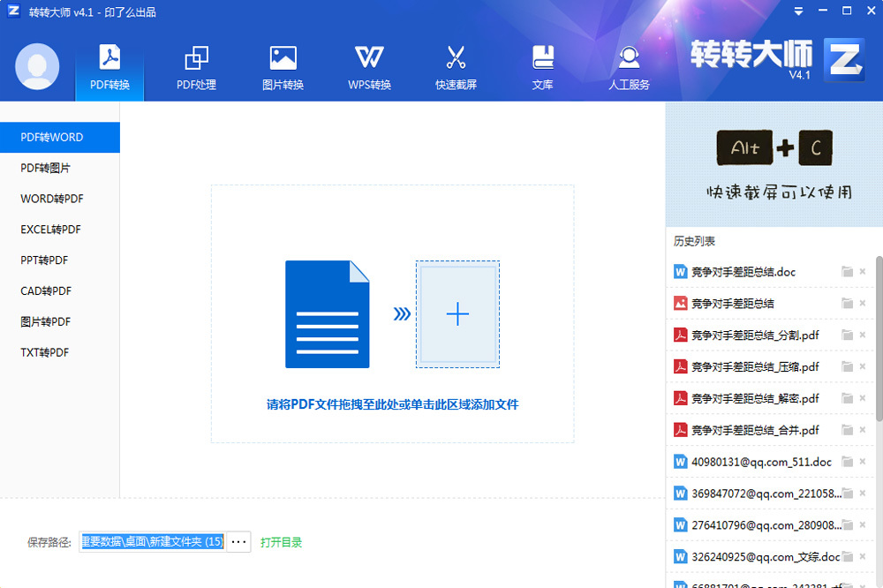Open history item 竞争对手差距总结_压缩.pdf
The height and width of the screenshot is (588, 883).
point(755,366)
